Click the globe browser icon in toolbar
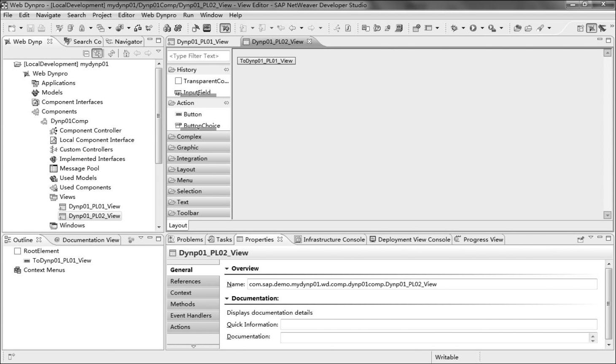 [119, 28]
